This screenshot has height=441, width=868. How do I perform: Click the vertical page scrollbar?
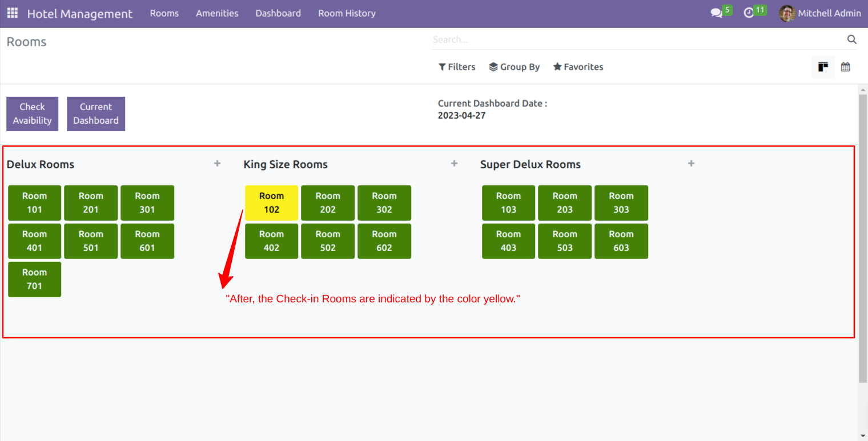[x=863, y=240]
